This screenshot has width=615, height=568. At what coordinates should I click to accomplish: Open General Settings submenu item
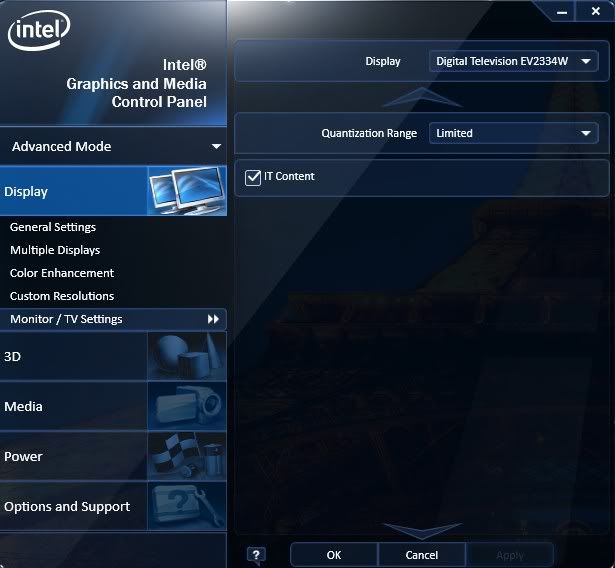tap(53, 227)
